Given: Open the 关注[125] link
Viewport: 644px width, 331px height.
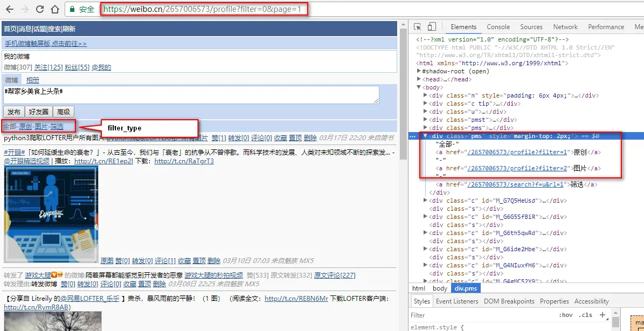Looking at the screenshot, I should 48,67.
